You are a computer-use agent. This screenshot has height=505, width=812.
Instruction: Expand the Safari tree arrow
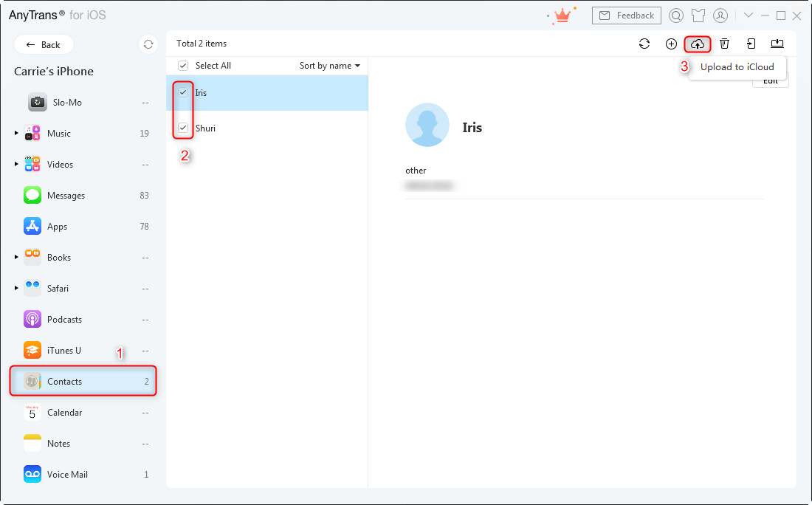coord(16,288)
